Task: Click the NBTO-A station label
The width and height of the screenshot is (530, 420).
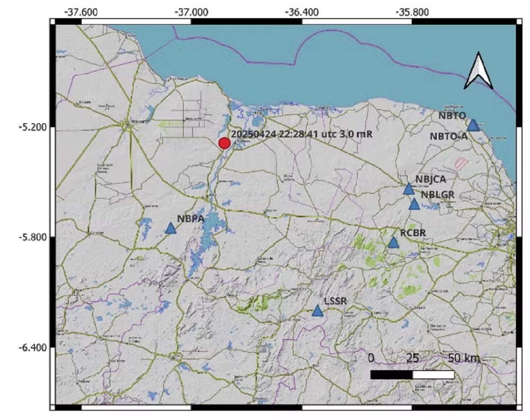Action: click(x=448, y=136)
